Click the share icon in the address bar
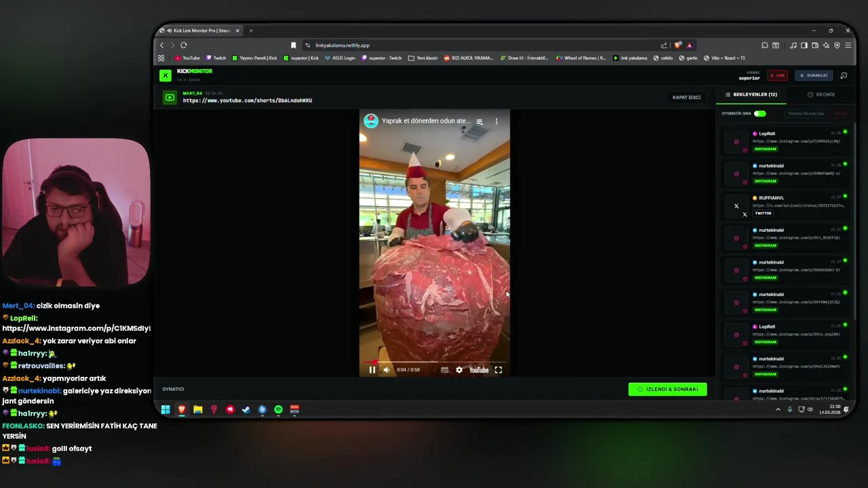The width and height of the screenshot is (868, 488). click(664, 45)
